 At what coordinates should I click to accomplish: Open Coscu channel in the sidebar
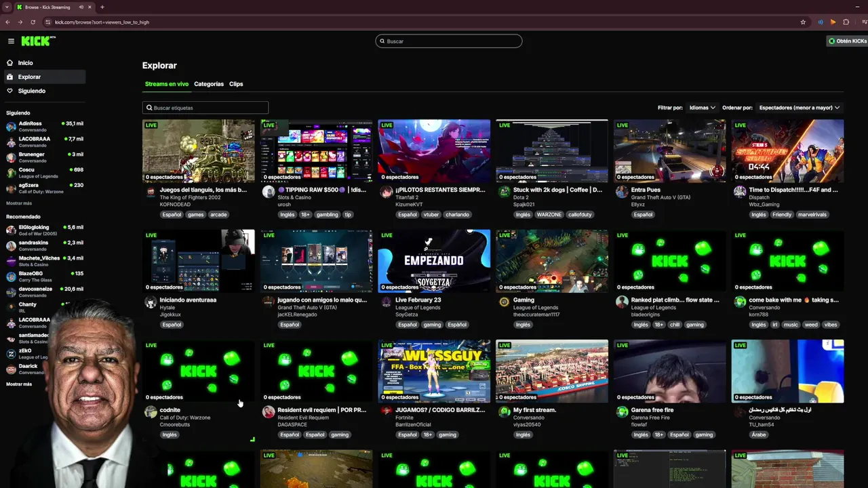[45, 172]
